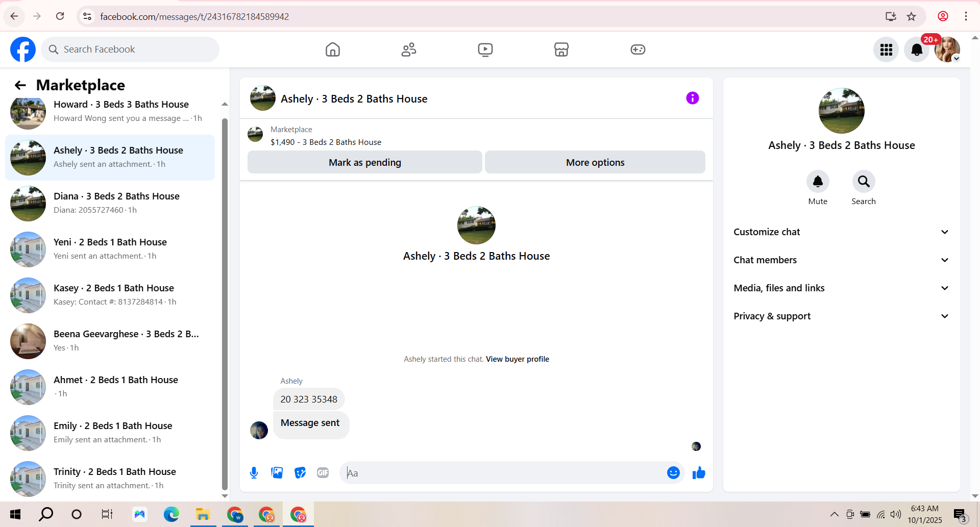Open the purple conversation information icon
This screenshot has width=980, height=527.
pyautogui.click(x=693, y=98)
